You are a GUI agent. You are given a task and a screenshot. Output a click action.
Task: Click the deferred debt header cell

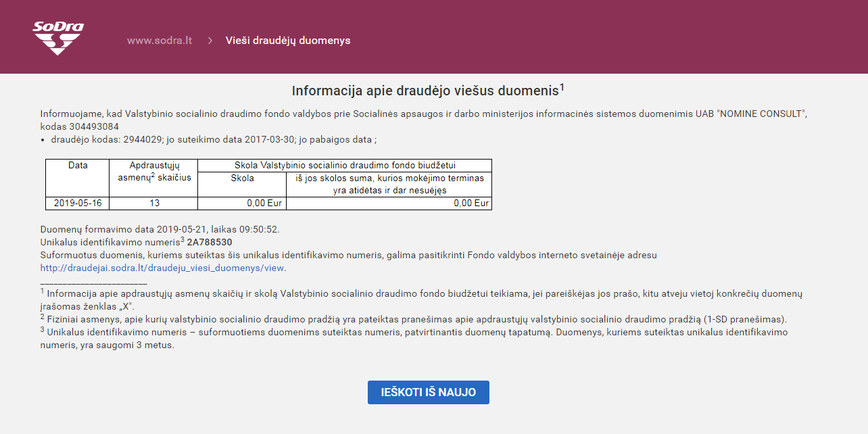389,185
